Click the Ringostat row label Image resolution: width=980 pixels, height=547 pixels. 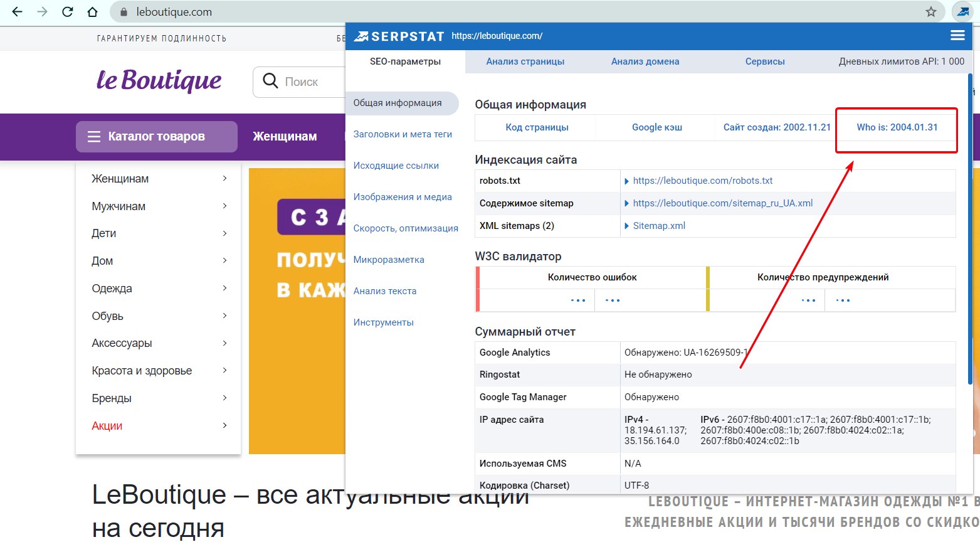click(500, 374)
